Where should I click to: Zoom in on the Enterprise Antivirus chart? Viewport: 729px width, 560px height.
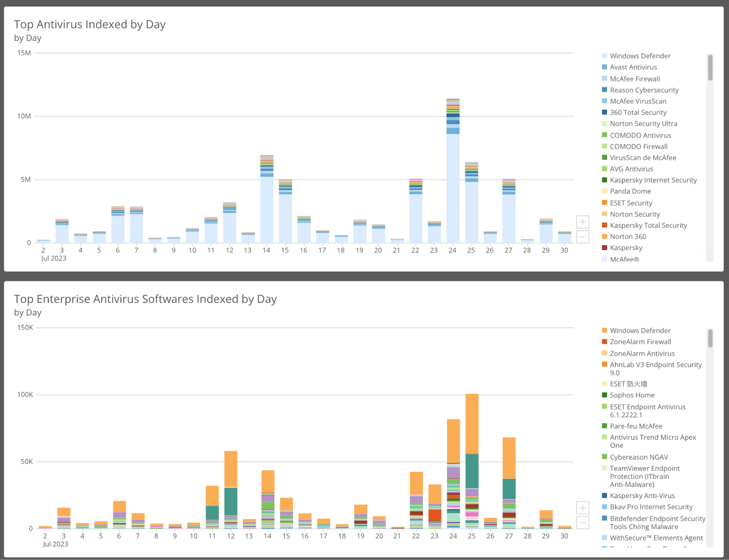click(583, 508)
